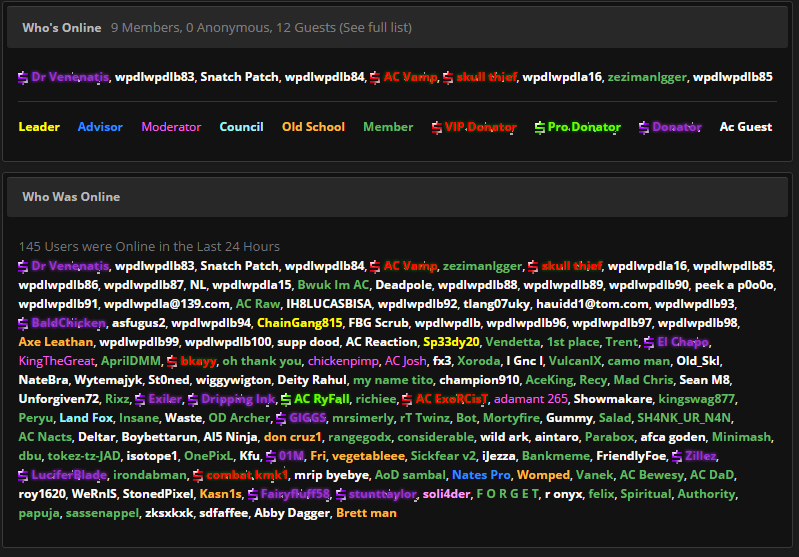Click the red icon beside AC ExoRCisT
Screen dimensions: 799x557
[x=407, y=399]
